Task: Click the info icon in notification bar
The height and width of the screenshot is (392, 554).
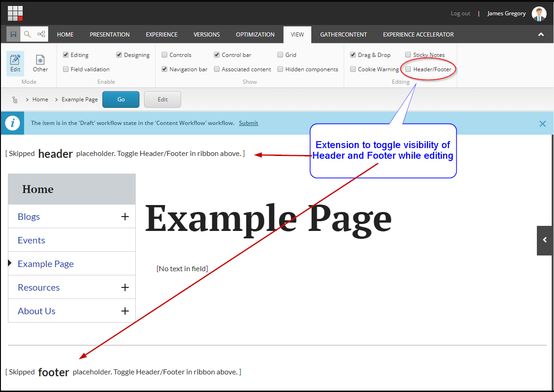Action: [x=13, y=123]
